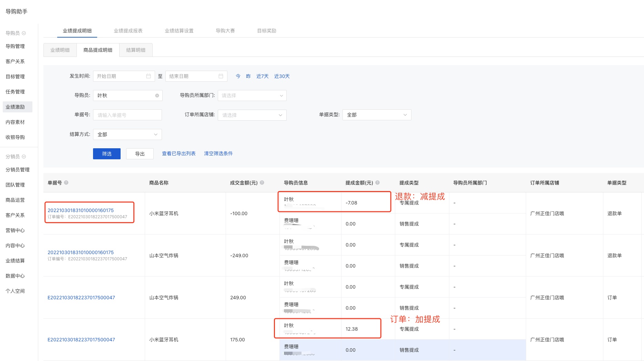Collapse the 导购员 sidebar section
The height and width of the screenshot is (361, 644).
[x=24, y=33]
